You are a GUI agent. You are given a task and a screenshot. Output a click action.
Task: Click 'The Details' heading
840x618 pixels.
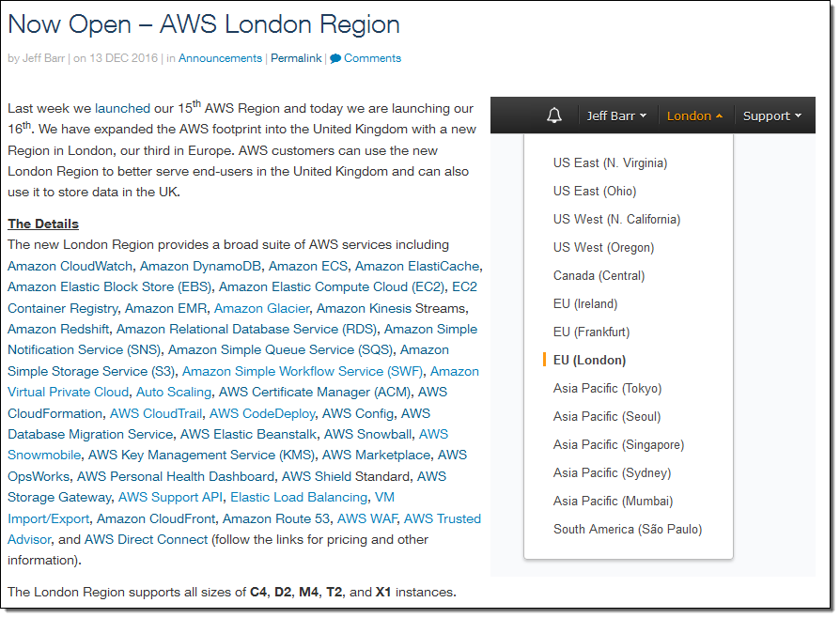[x=43, y=224]
